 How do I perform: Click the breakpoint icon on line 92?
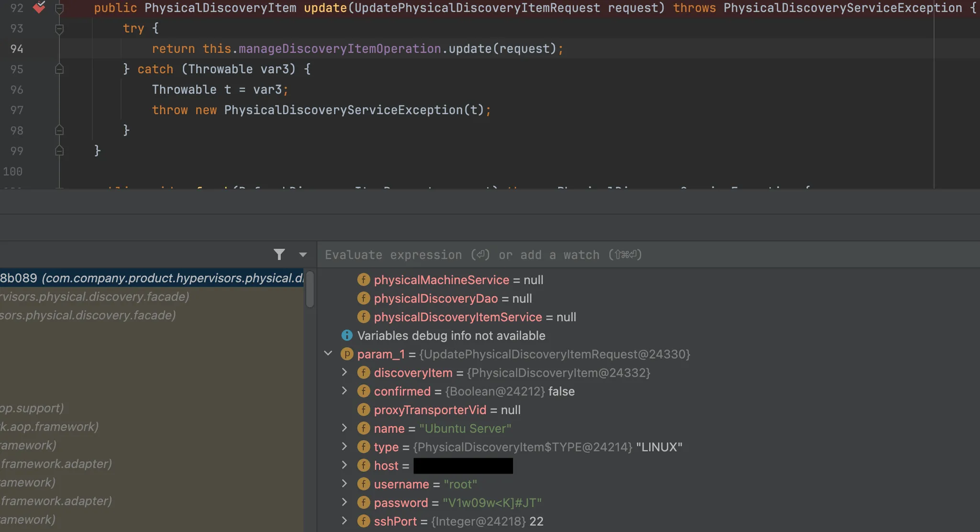tap(39, 7)
